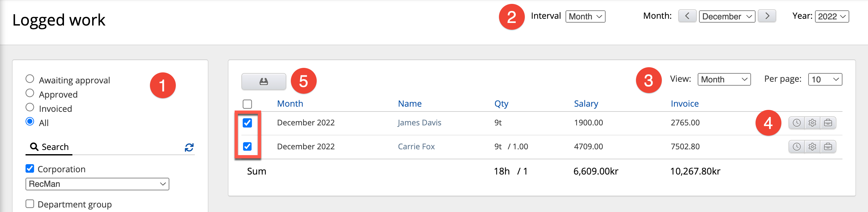
Task: Open the James Davis name link
Action: tap(419, 123)
